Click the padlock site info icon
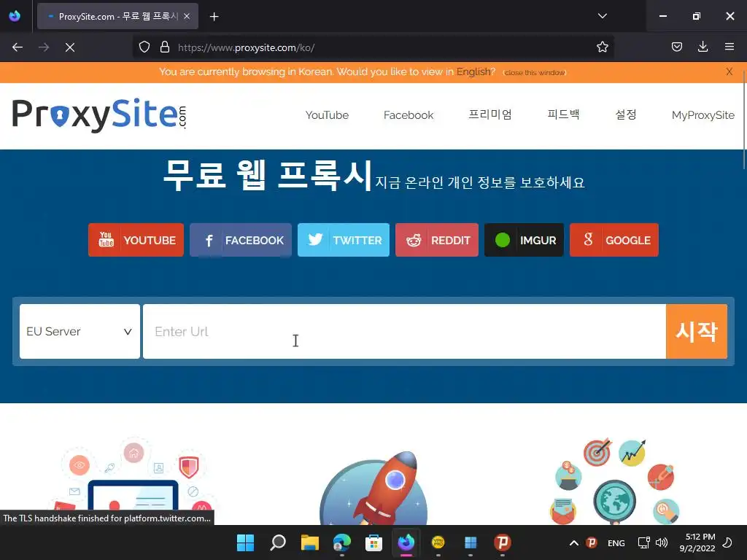This screenshot has width=747, height=560. coord(165,47)
